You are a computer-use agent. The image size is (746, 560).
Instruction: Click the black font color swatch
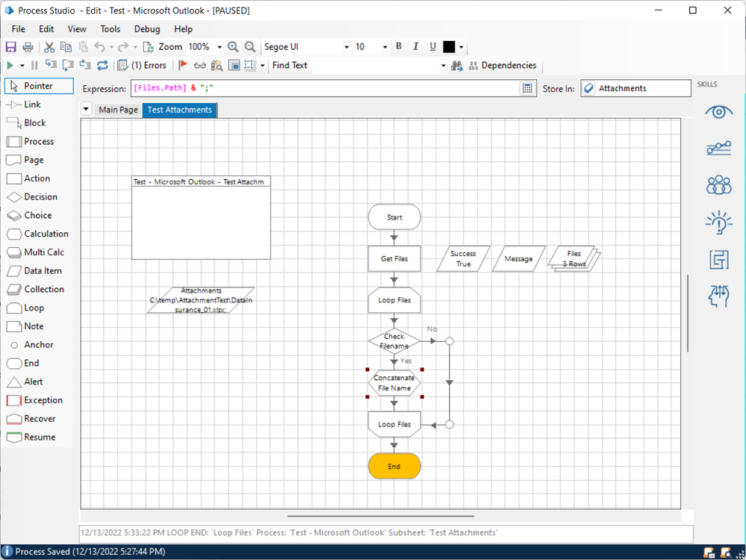(449, 47)
